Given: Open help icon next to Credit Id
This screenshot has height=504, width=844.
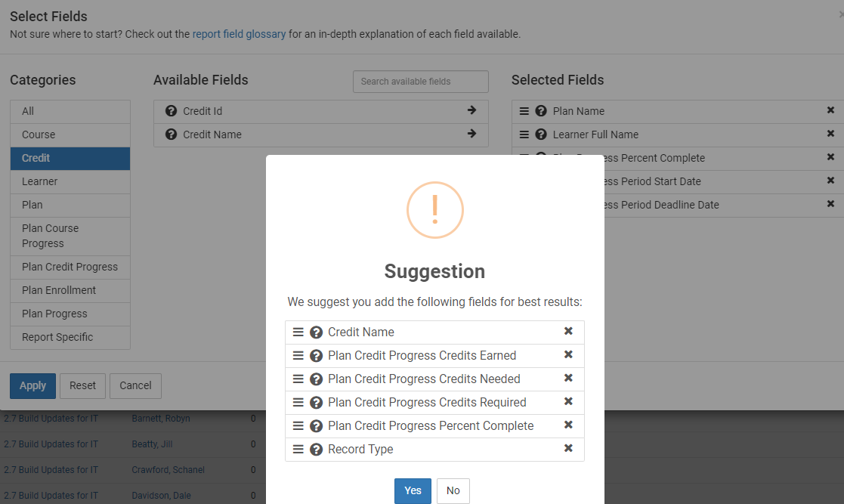Looking at the screenshot, I should tap(172, 111).
